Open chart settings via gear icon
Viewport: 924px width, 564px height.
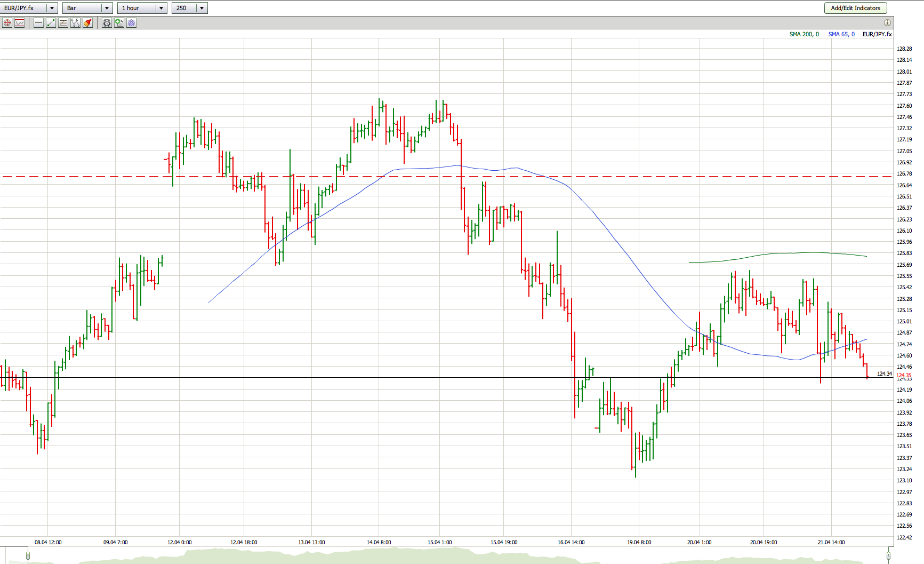pyautogui.click(x=131, y=23)
